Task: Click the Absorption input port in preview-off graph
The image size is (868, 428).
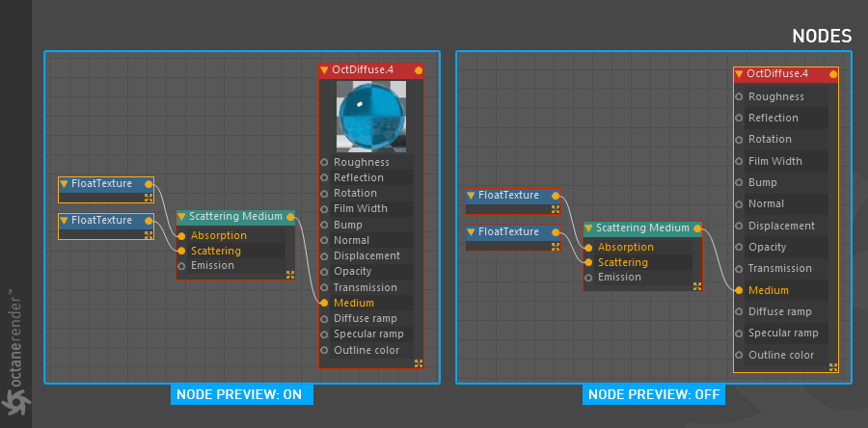Action: [588, 248]
